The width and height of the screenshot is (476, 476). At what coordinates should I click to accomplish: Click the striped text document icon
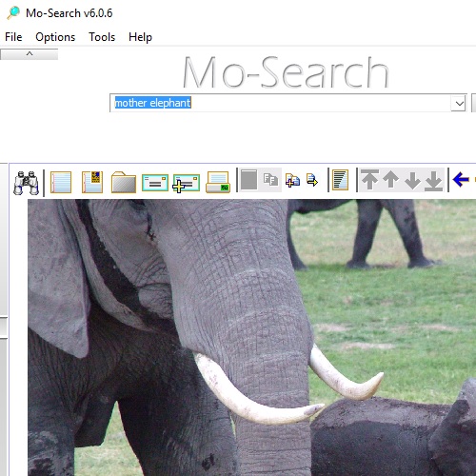click(340, 180)
